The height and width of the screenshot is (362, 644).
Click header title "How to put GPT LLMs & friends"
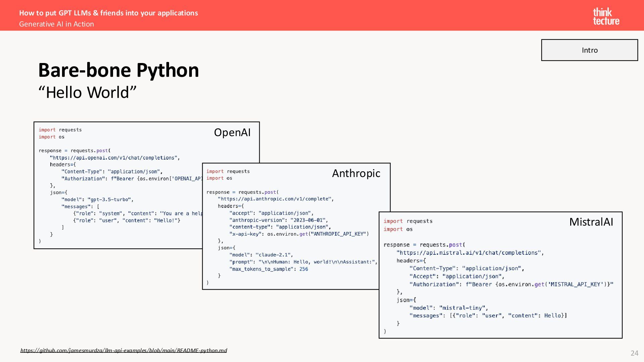coord(108,13)
